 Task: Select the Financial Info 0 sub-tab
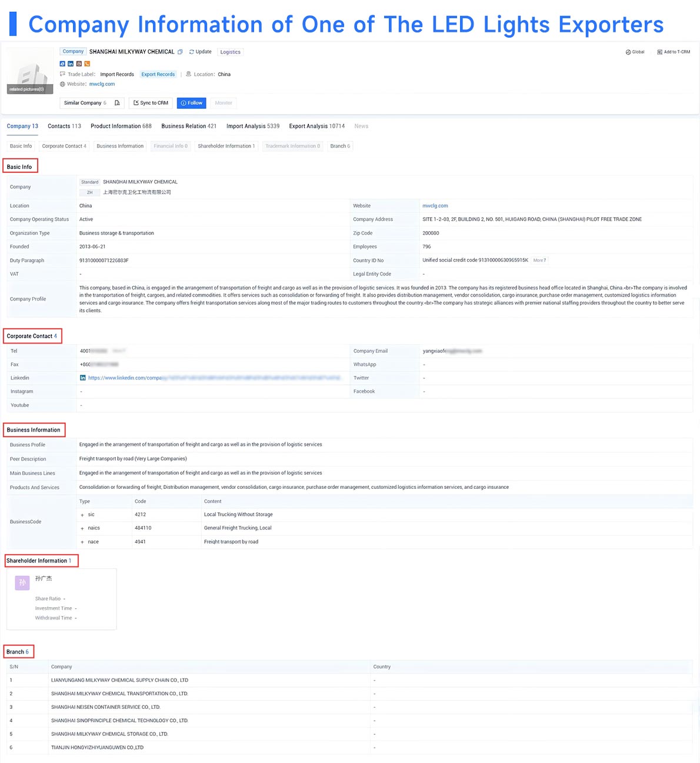coord(171,146)
